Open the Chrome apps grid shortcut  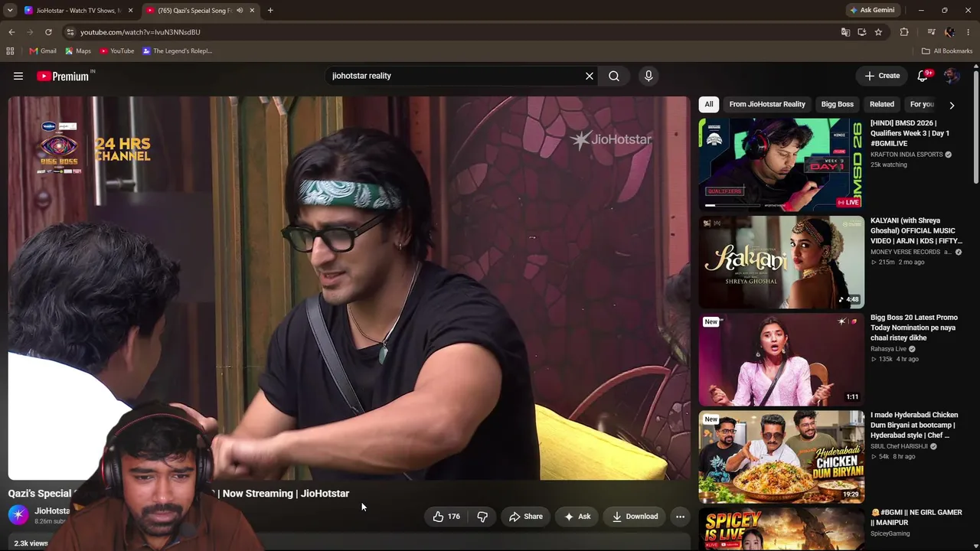tap(10, 51)
